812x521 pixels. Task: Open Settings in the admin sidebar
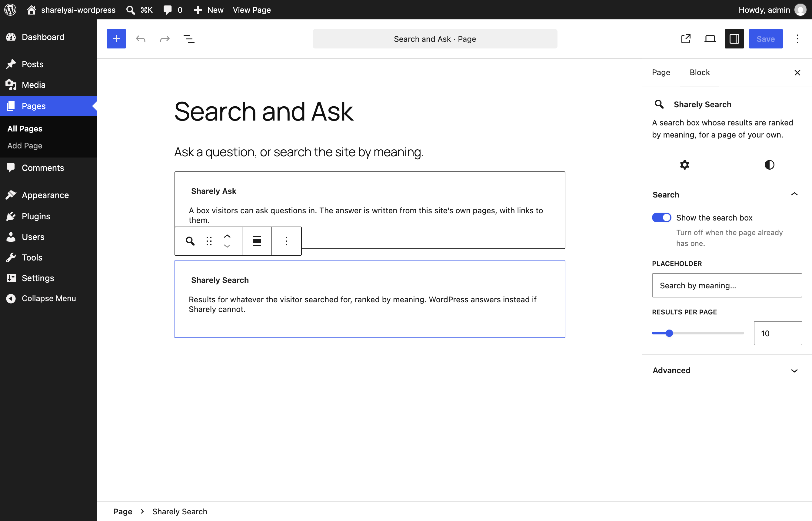48,278
